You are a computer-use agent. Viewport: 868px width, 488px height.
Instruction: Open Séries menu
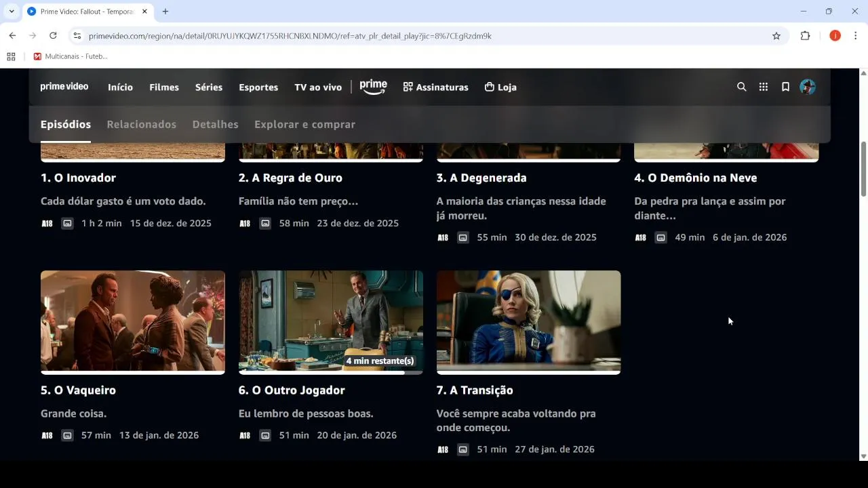click(x=209, y=87)
